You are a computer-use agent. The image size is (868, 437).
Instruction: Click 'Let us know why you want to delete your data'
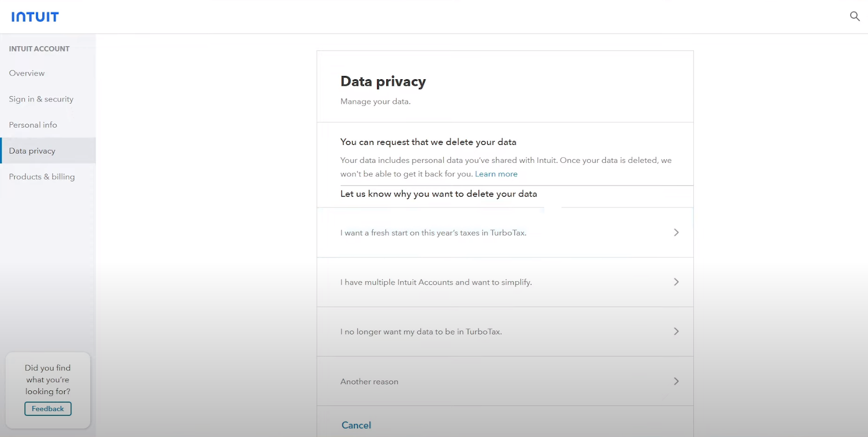(x=438, y=194)
